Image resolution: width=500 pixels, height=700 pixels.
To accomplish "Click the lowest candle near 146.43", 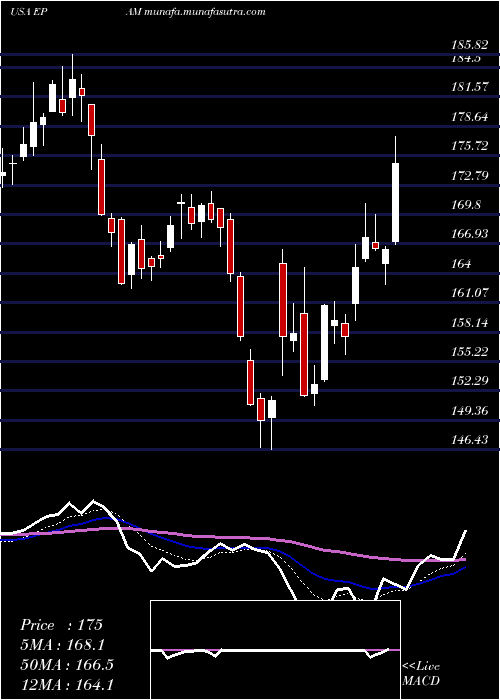I will [x=271, y=409].
